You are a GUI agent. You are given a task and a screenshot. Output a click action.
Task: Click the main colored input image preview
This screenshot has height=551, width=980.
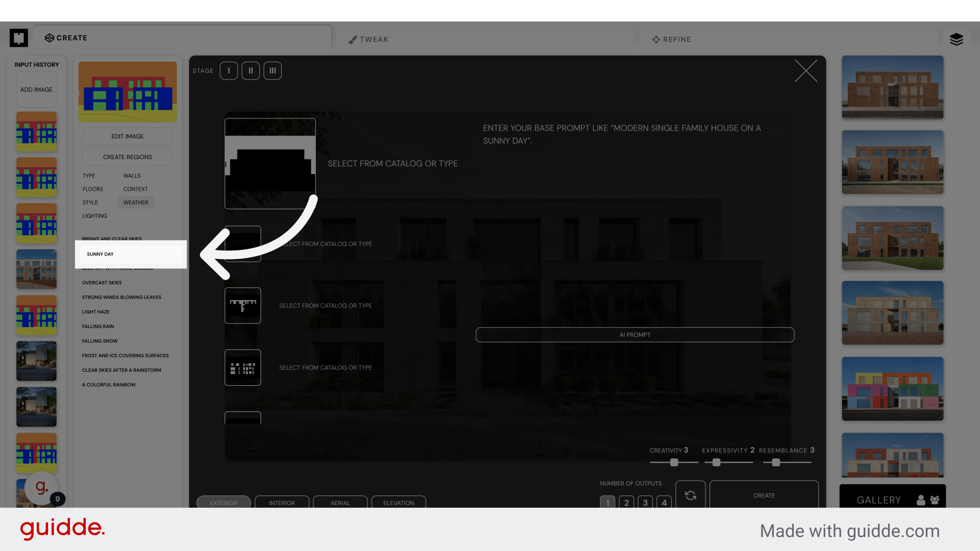[x=128, y=92]
